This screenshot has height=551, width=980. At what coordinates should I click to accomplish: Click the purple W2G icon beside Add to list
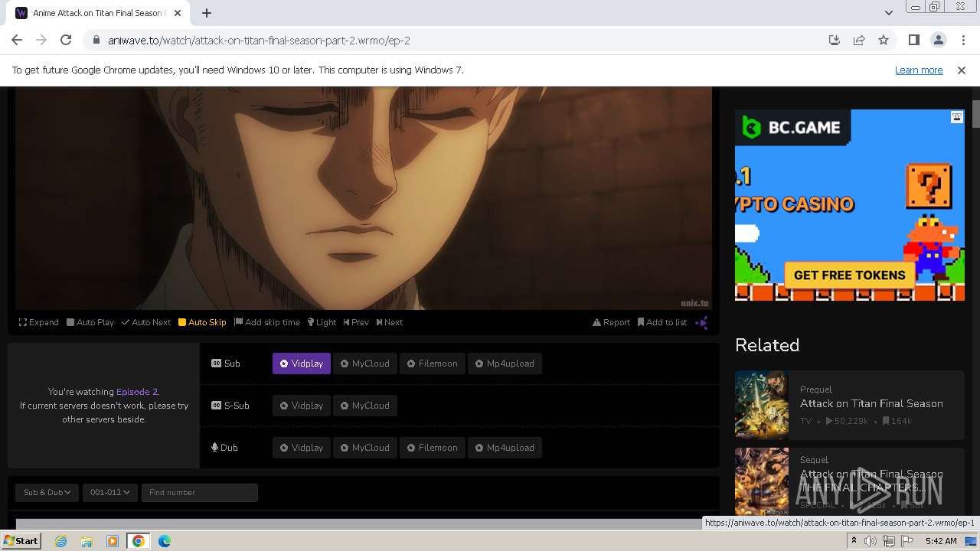701,322
